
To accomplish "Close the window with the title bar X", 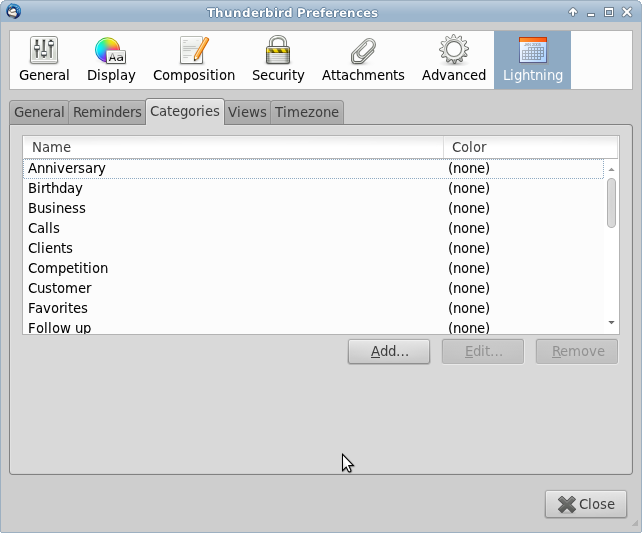I will pos(627,12).
